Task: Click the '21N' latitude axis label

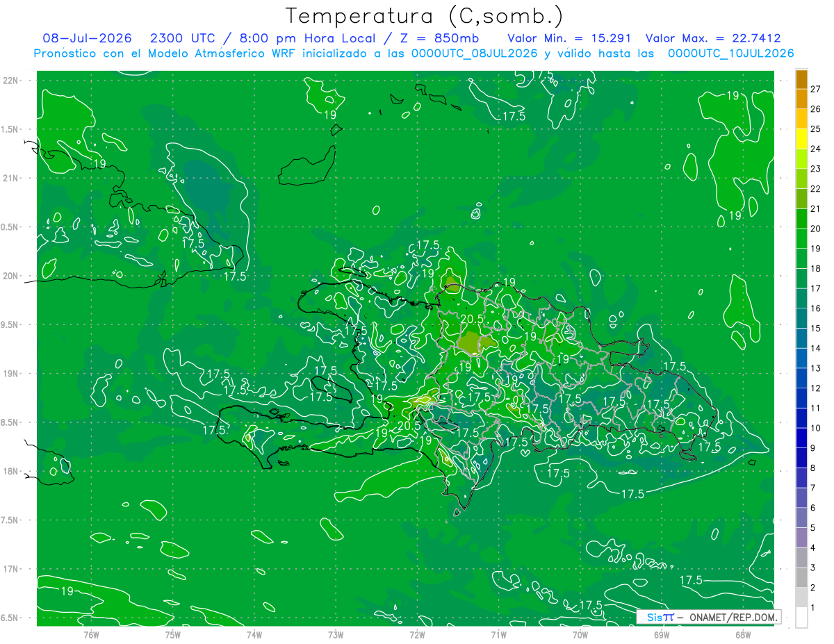Action: [11, 178]
